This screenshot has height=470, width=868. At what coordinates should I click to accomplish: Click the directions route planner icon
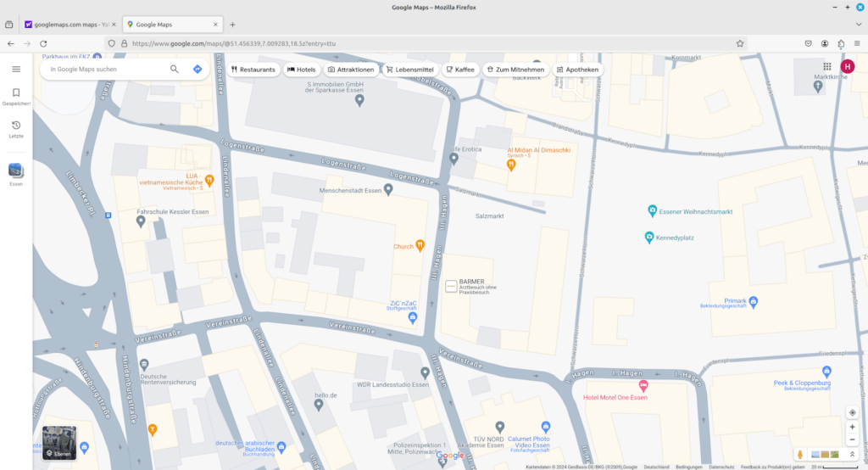[x=198, y=69]
